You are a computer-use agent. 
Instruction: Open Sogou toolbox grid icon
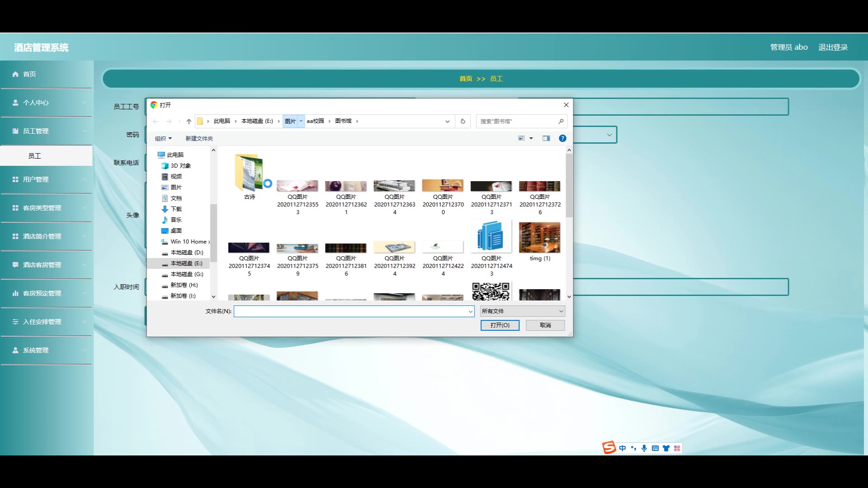point(677,448)
